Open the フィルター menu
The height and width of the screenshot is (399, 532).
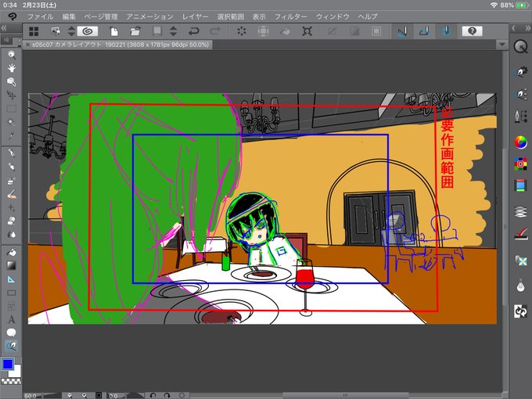pos(291,16)
